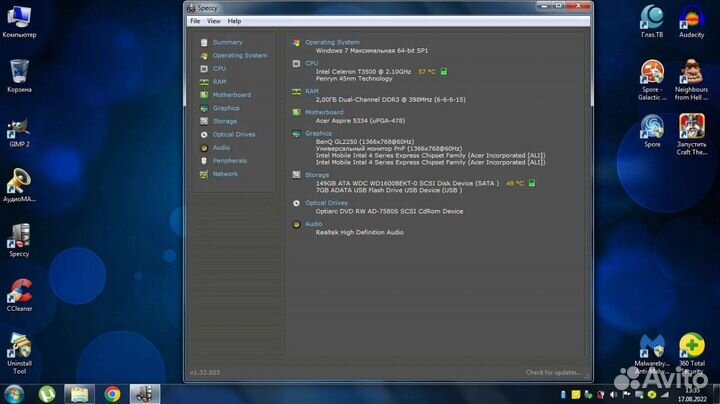The height and width of the screenshot is (404, 720).
Task: Click the Motherboard heading in summary panel
Action: 324,112
